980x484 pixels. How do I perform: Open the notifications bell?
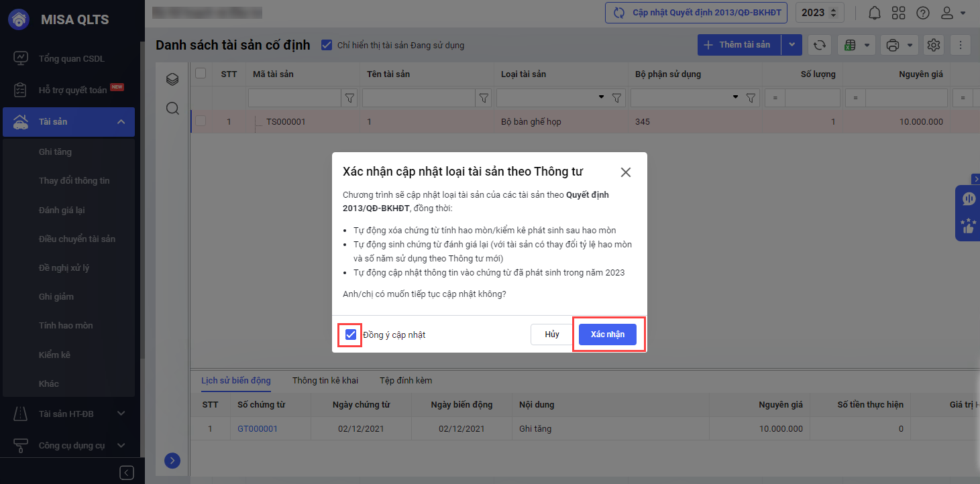(x=875, y=13)
